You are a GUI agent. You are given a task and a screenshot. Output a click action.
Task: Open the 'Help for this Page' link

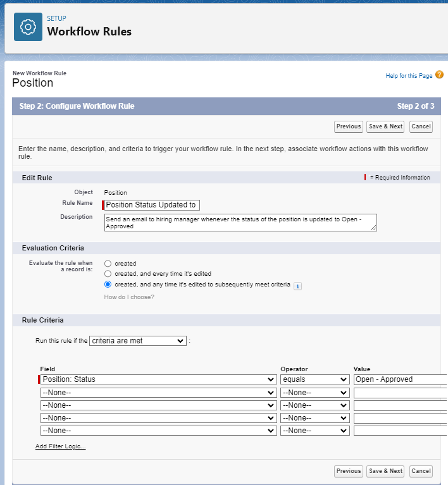click(x=409, y=76)
